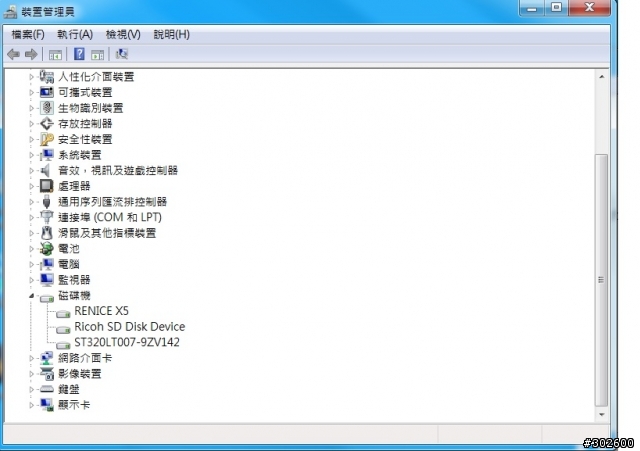Click the 生物識別裝置 fingerprint icon
The height and width of the screenshot is (451, 640).
[47, 108]
